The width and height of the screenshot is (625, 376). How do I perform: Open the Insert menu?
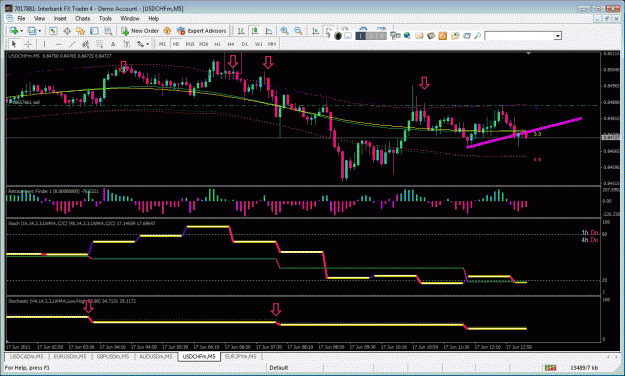pyautogui.click(x=60, y=18)
